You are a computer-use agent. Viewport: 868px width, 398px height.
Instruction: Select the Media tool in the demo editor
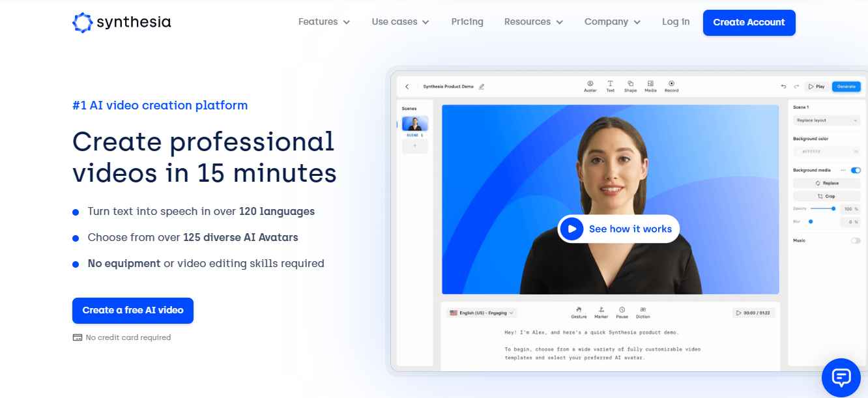[x=650, y=86]
